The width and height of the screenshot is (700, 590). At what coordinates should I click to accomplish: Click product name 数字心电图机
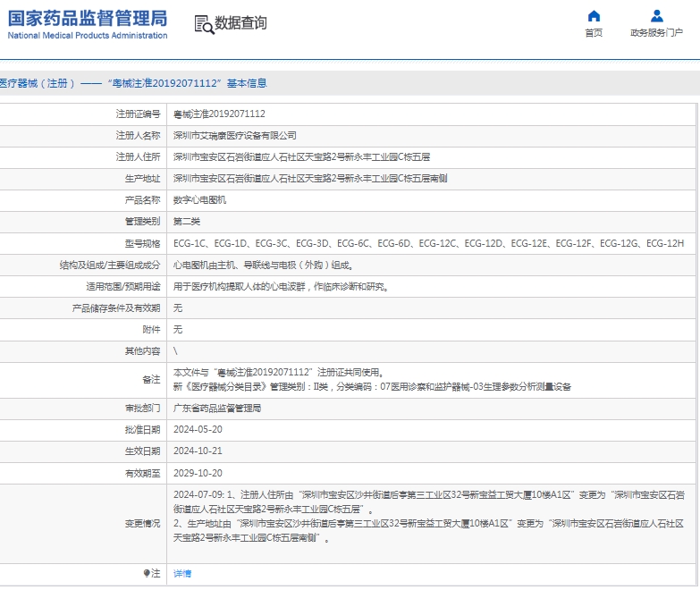point(199,200)
